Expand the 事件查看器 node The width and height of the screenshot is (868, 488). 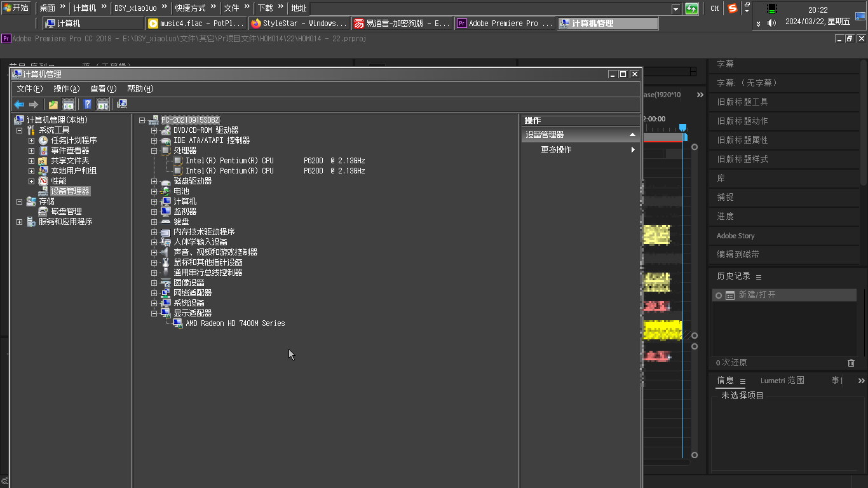point(32,151)
